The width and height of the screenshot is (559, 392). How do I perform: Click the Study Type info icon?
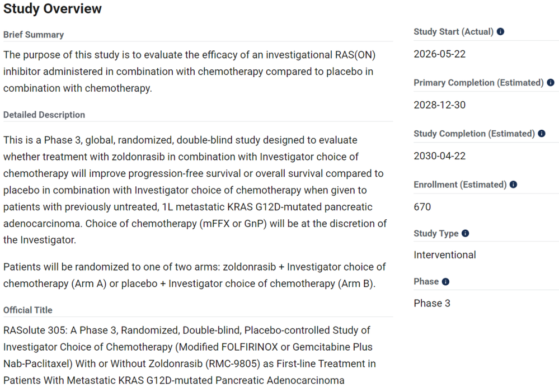[x=465, y=233]
